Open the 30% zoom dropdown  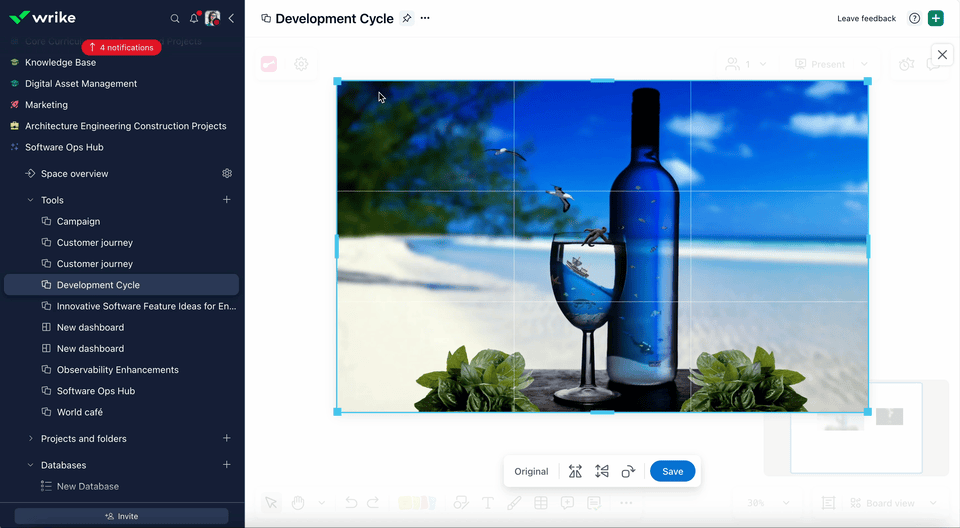(768, 503)
